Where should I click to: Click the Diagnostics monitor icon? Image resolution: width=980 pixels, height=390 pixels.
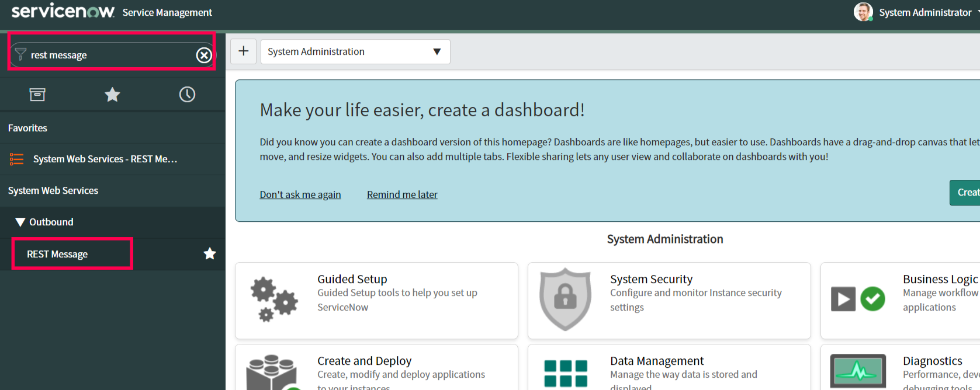858,371
